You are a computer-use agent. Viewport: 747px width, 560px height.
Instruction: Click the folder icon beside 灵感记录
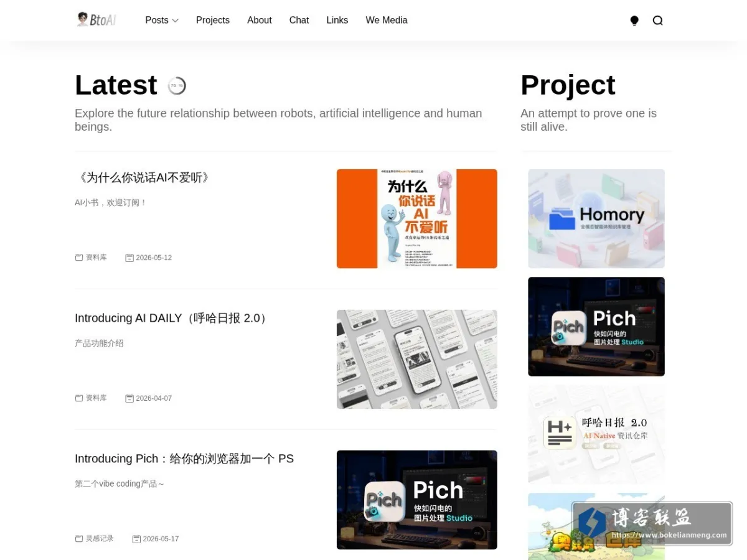coord(79,539)
